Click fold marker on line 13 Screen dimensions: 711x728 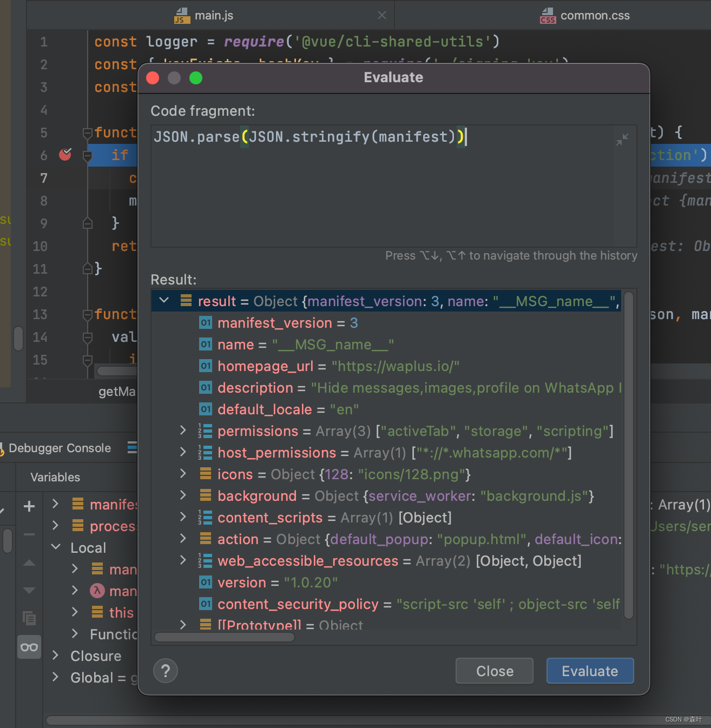click(x=87, y=314)
